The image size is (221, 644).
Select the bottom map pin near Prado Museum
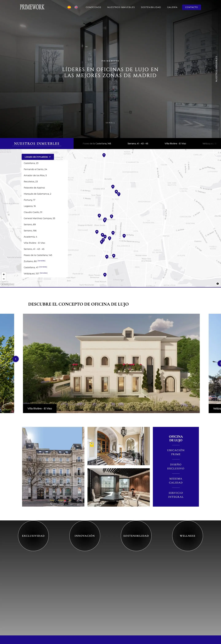coord(105,274)
